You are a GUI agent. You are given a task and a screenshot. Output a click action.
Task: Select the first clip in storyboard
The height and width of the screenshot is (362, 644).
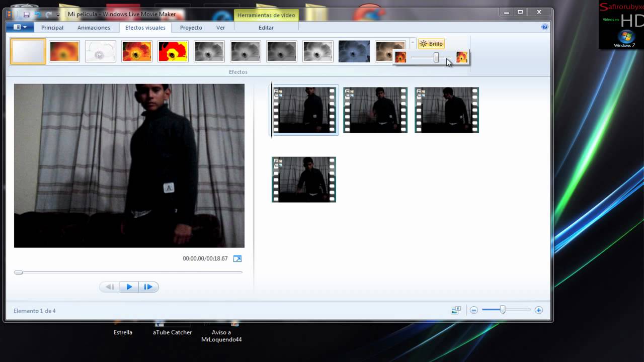coord(304,110)
